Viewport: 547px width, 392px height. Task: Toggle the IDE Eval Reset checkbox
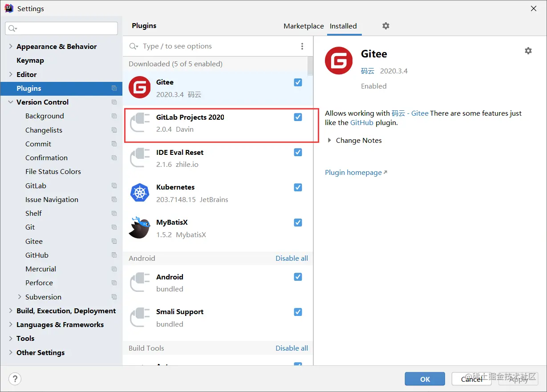[298, 152]
